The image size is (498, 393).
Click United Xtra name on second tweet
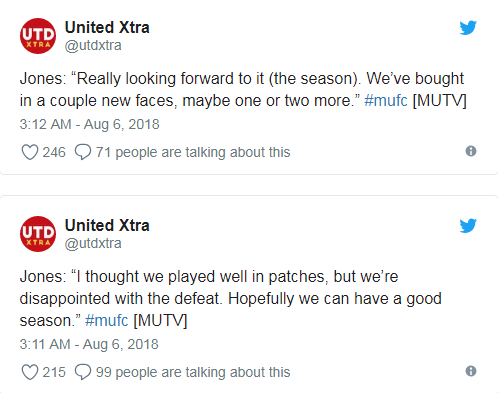107,225
